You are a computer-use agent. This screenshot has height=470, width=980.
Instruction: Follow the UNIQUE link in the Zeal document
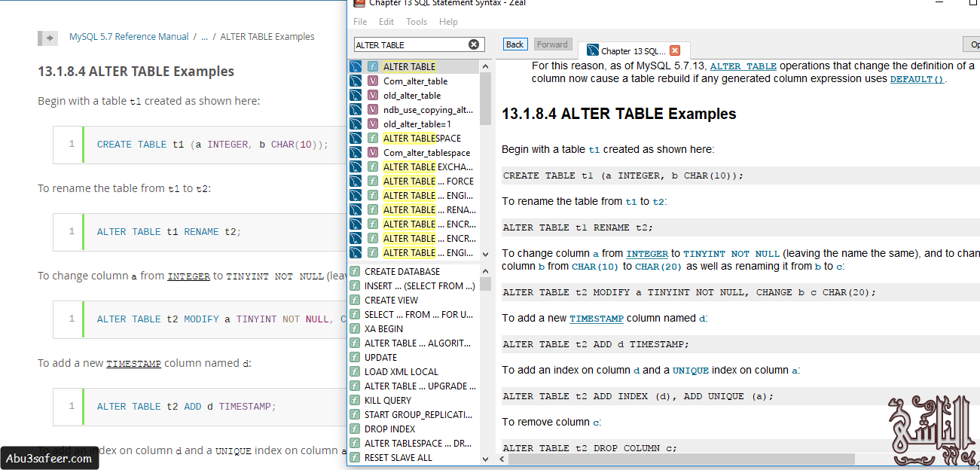691,371
